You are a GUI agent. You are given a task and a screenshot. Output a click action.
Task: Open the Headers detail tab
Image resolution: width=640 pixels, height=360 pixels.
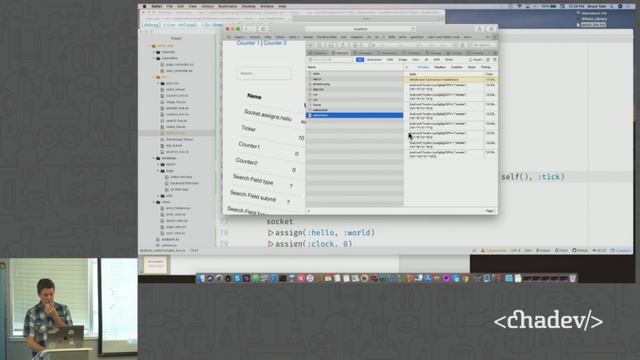(440, 67)
